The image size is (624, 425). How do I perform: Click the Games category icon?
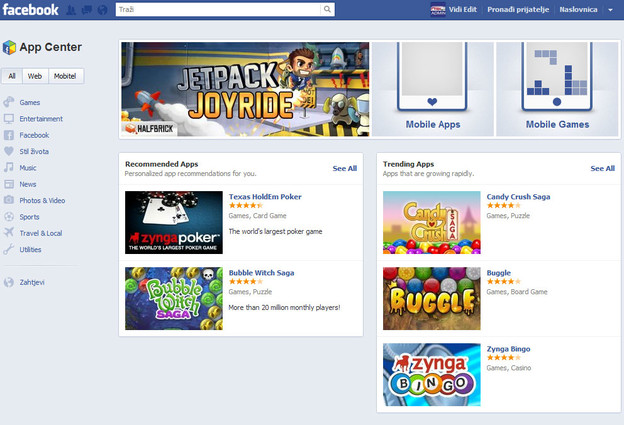(9, 102)
